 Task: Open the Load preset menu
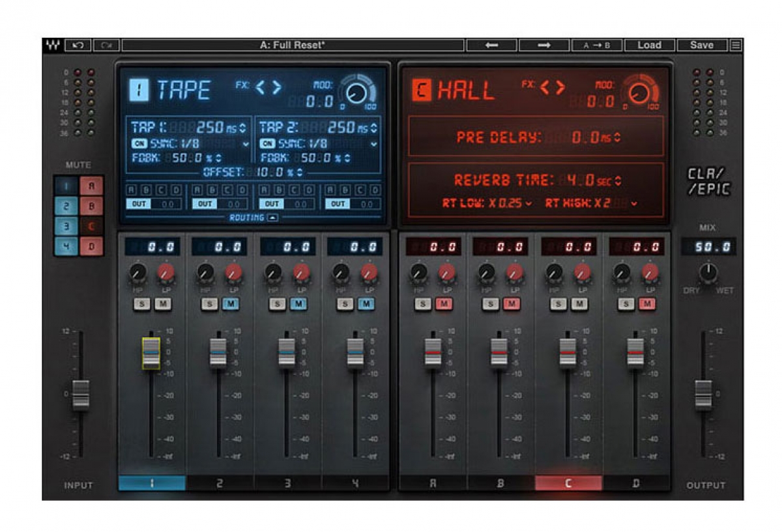(x=649, y=45)
